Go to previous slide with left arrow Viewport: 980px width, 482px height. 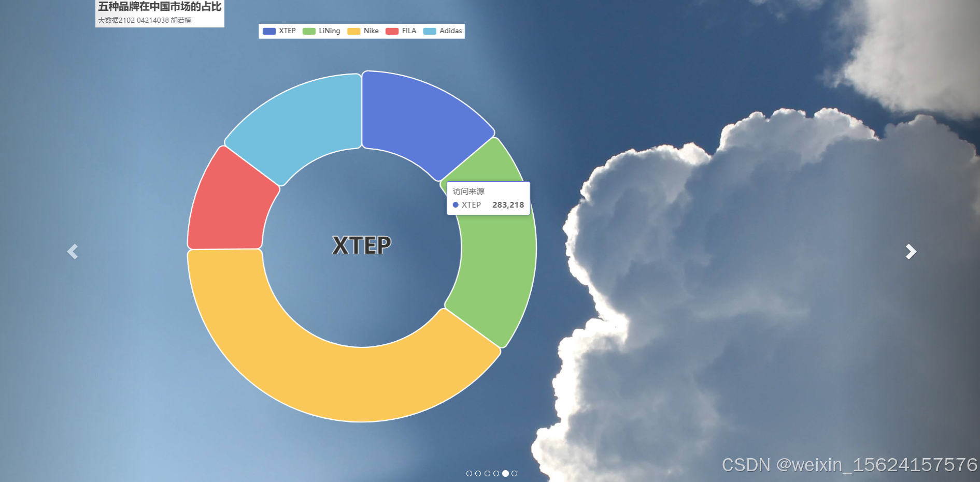(x=73, y=252)
